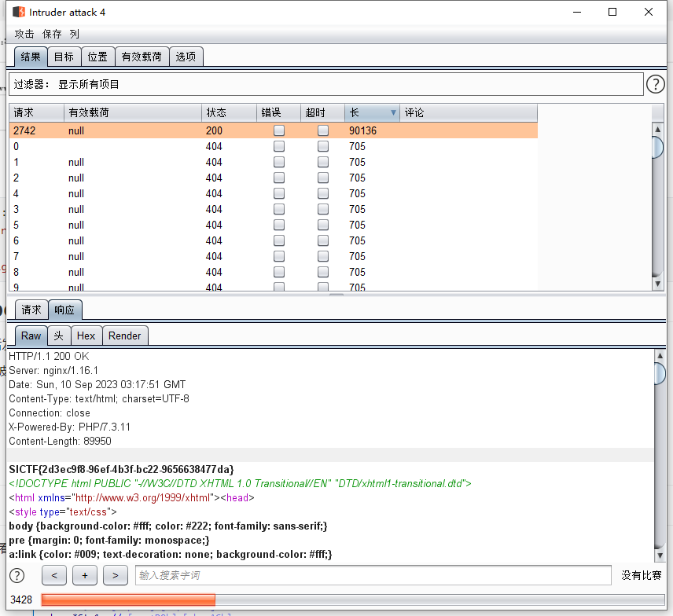Open the 列 menu
Image resolution: width=673 pixels, height=616 pixels.
(74, 34)
